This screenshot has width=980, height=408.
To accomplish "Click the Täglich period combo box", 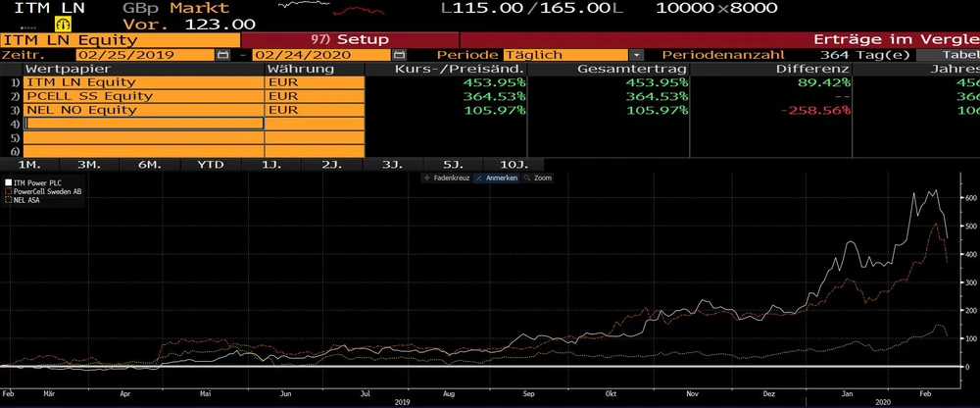I will pos(565,56).
